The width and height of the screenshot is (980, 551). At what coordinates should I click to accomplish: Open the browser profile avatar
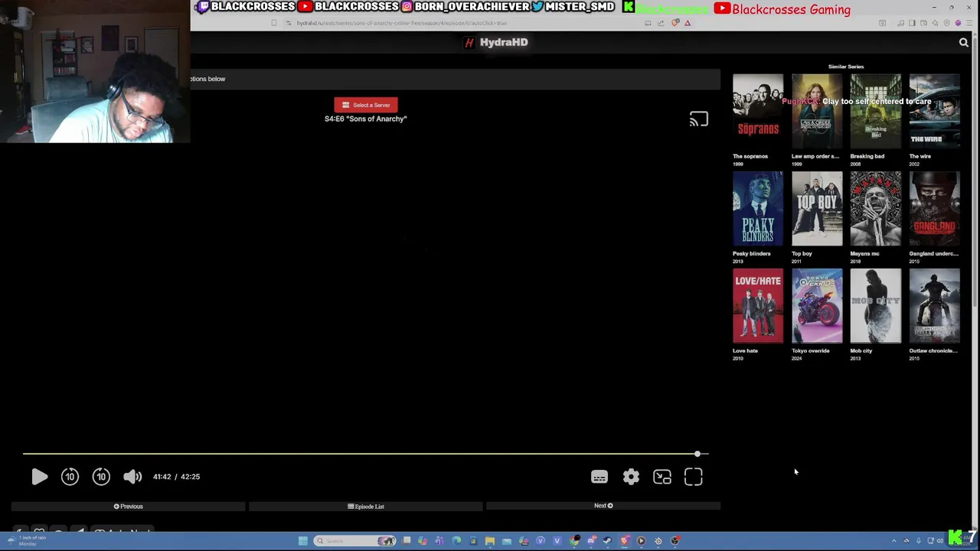[x=958, y=23]
